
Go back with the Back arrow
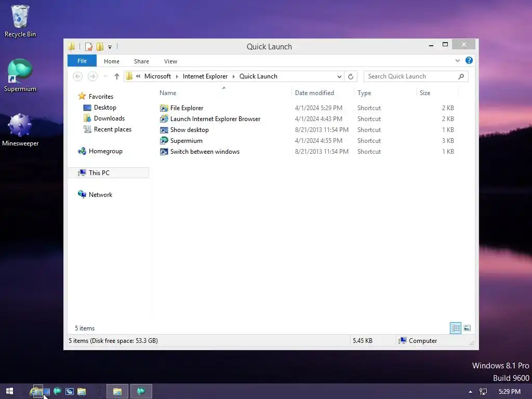[78, 76]
